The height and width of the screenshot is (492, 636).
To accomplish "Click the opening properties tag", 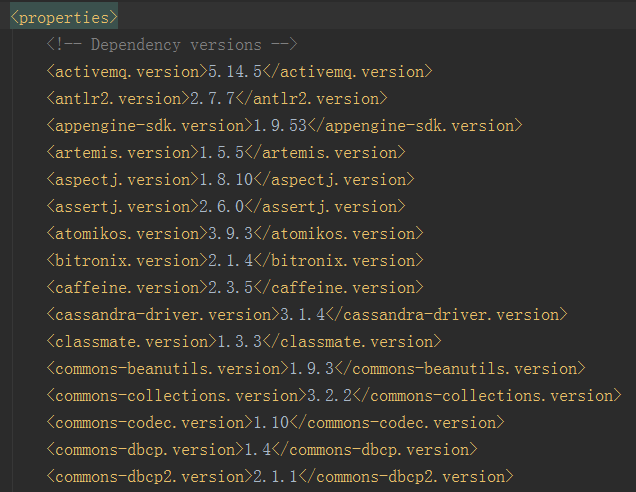I will pyautogui.click(x=64, y=18).
